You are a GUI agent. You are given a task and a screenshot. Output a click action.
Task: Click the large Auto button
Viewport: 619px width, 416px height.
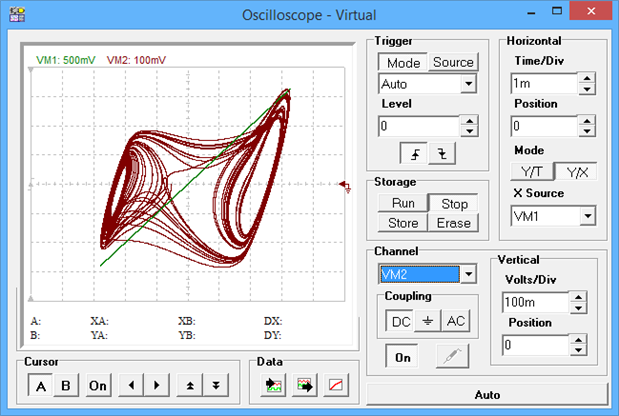coord(487,395)
